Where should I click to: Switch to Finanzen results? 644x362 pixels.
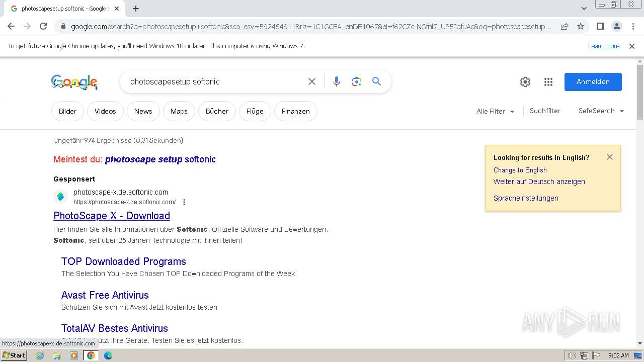tap(296, 111)
